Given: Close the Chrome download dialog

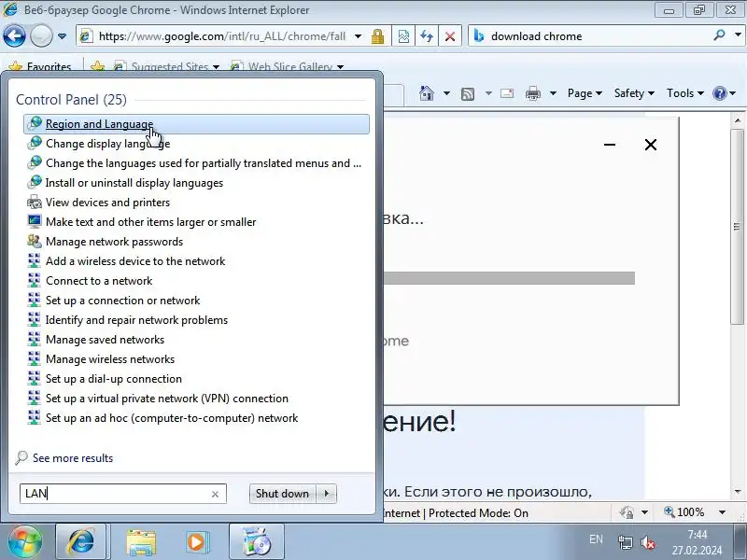Looking at the screenshot, I should click(x=650, y=145).
